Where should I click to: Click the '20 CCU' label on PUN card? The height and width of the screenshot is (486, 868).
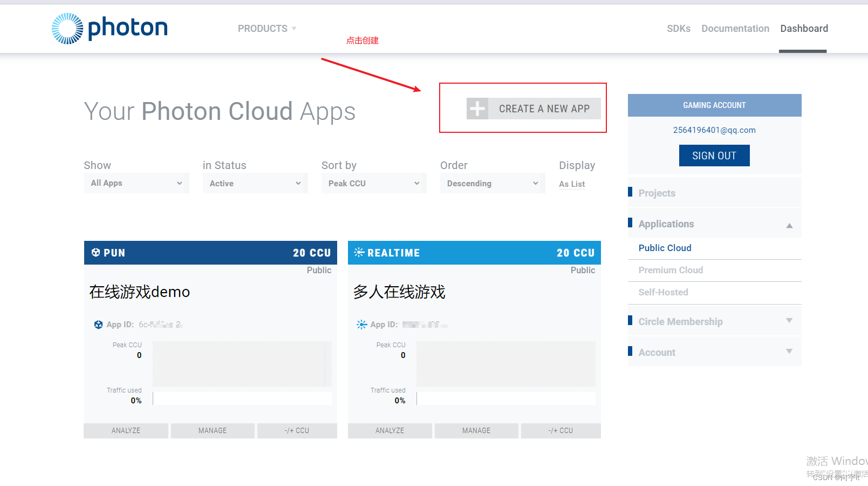312,253
